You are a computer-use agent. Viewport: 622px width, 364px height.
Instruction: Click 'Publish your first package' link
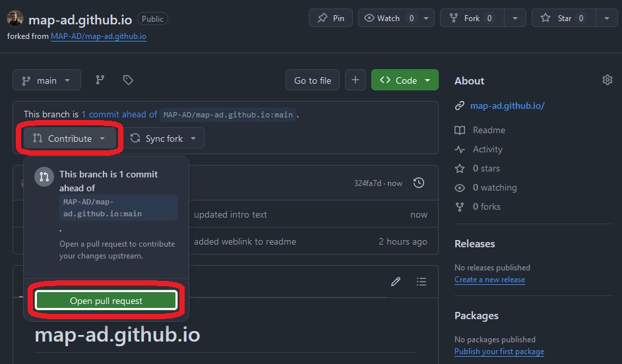[x=499, y=351]
